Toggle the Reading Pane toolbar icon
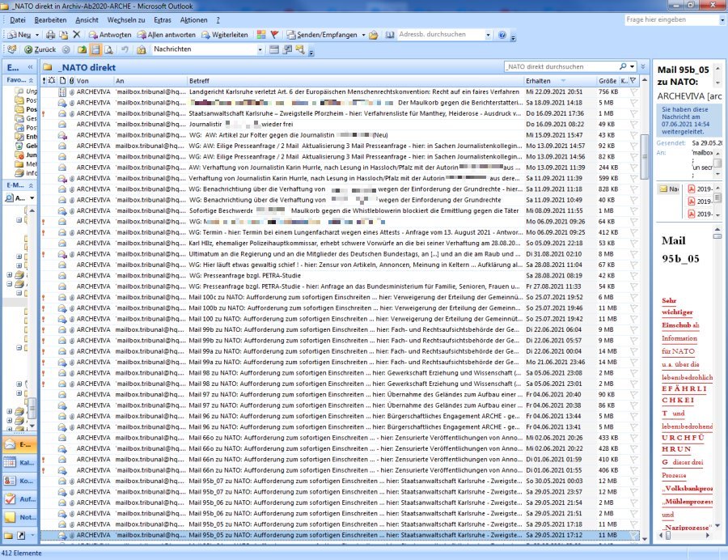The width and height of the screenshot is (728, 560). [x=95, y=49]
